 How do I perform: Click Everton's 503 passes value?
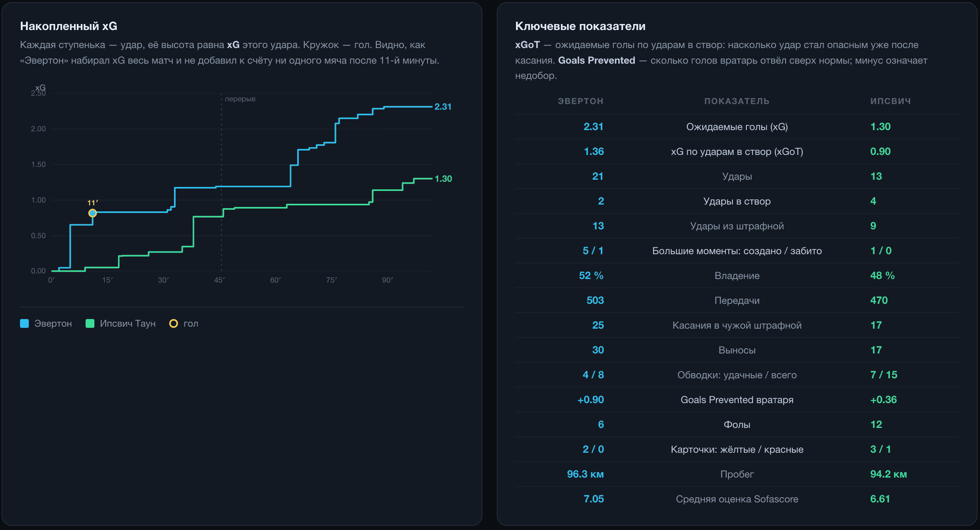pyautogui.click(x=595, y=300)
